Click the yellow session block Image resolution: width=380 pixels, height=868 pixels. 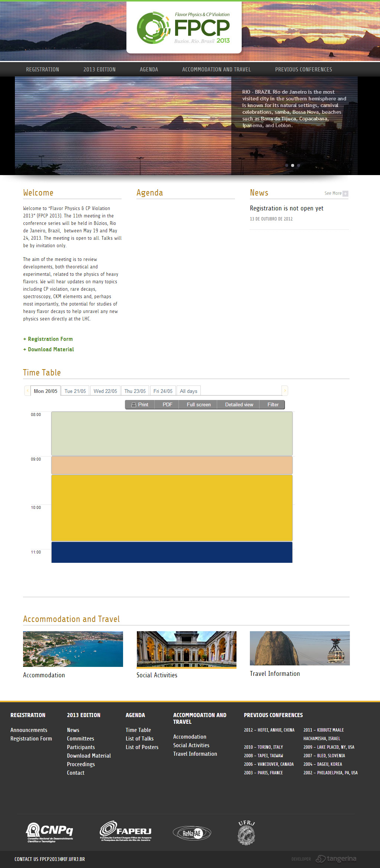[172, 508]
